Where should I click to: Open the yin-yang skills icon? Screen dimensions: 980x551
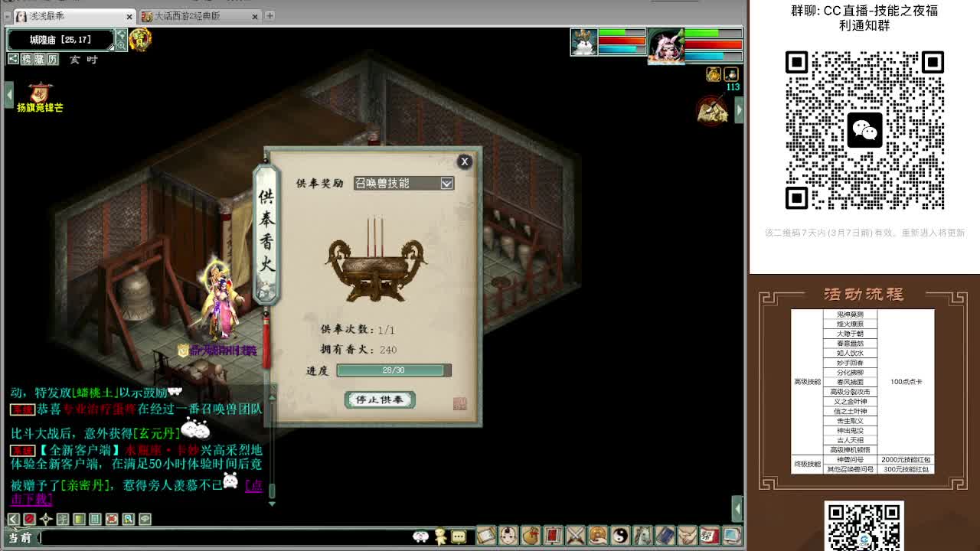(x=619, y=536)
